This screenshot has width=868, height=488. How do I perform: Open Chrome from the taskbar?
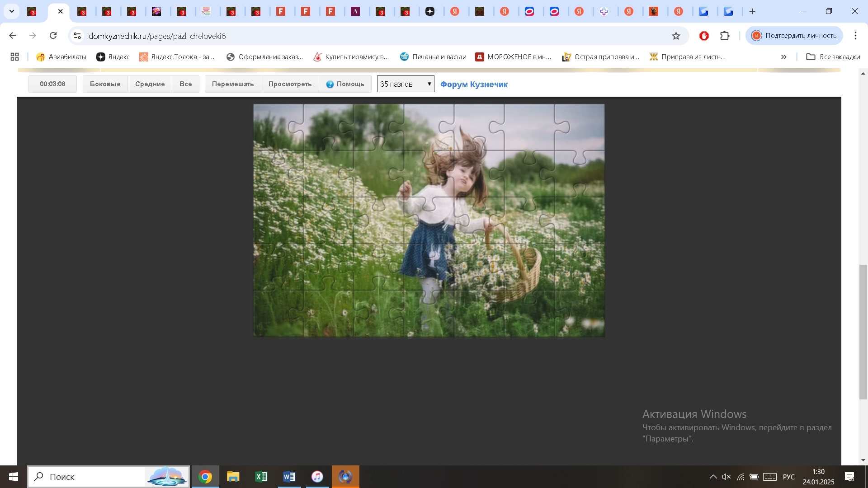point(205,477)
